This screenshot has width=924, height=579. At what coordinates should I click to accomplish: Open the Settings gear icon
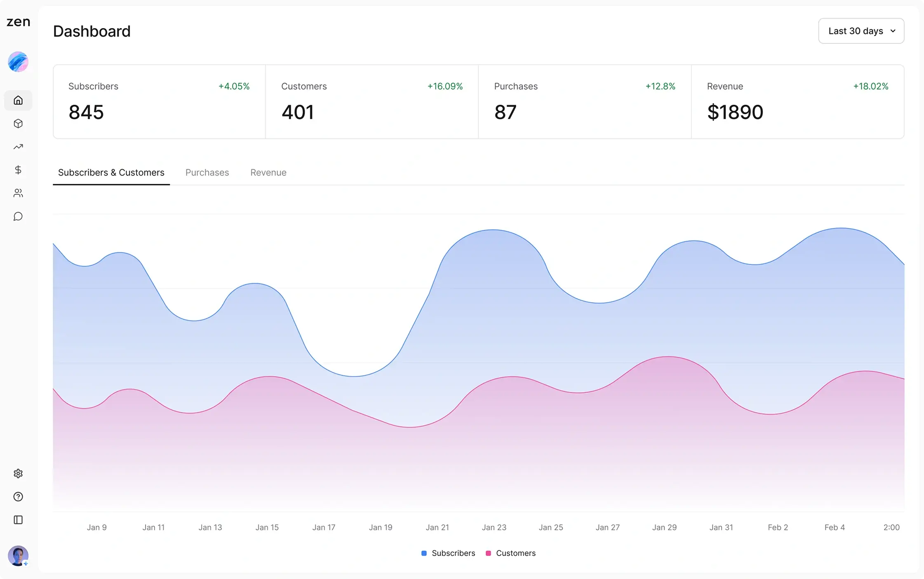click(18, 473)
